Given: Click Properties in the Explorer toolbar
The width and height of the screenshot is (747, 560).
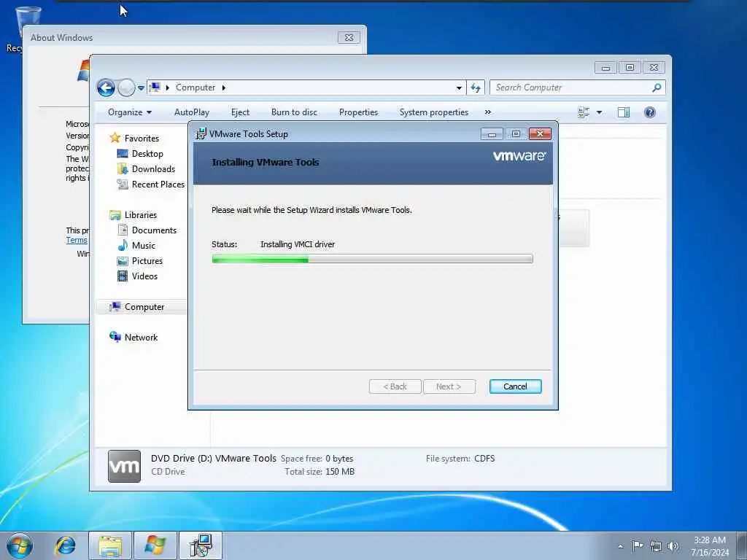Looking at the screenshot, I should tap(358, 112).
